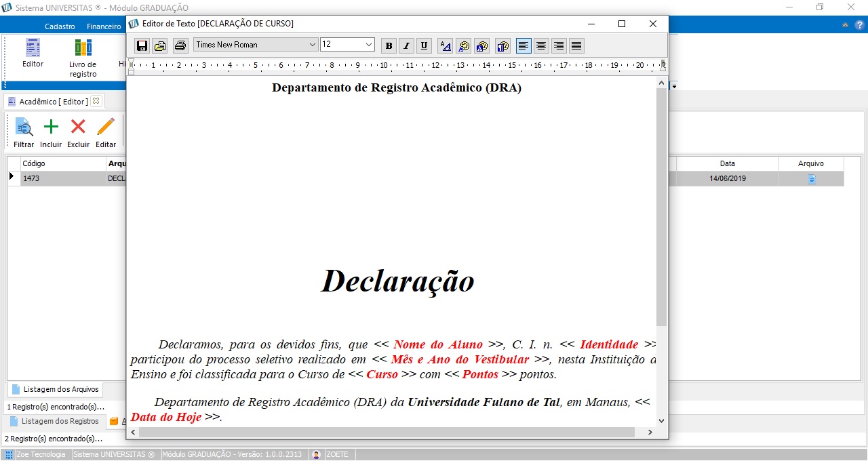Screen dimensions: 868x461
Task: Click the Data do Hoje placeholder
Action: pos(166,417)
